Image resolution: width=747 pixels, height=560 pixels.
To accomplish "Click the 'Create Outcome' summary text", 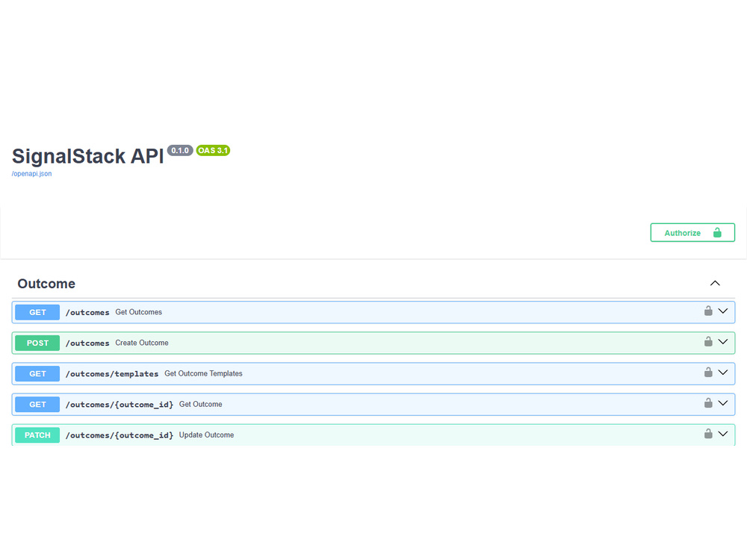I will pos(142,343).
